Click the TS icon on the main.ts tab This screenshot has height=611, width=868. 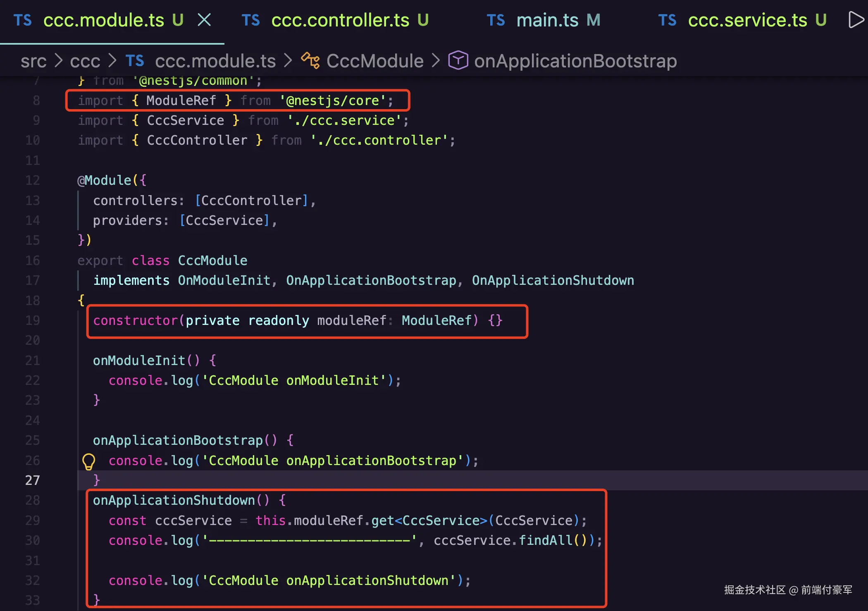click(x=496, y=20)
